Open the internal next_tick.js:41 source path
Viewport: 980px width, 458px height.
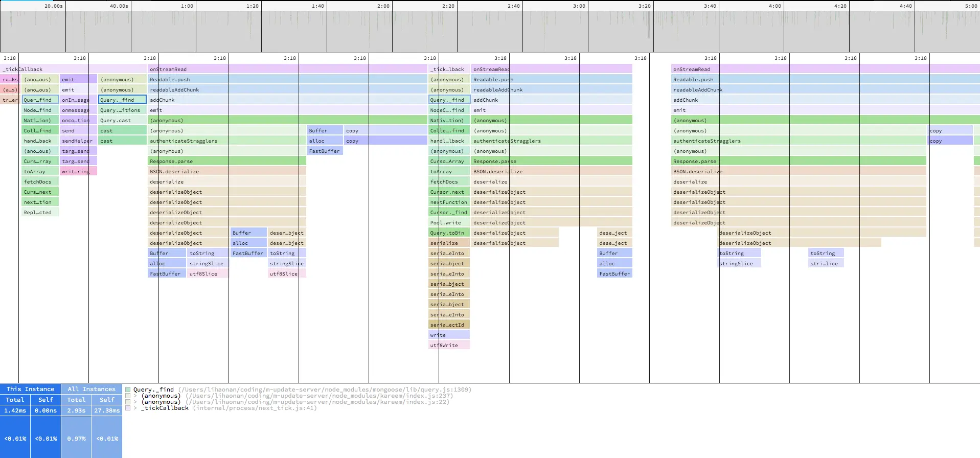(255, 408)
